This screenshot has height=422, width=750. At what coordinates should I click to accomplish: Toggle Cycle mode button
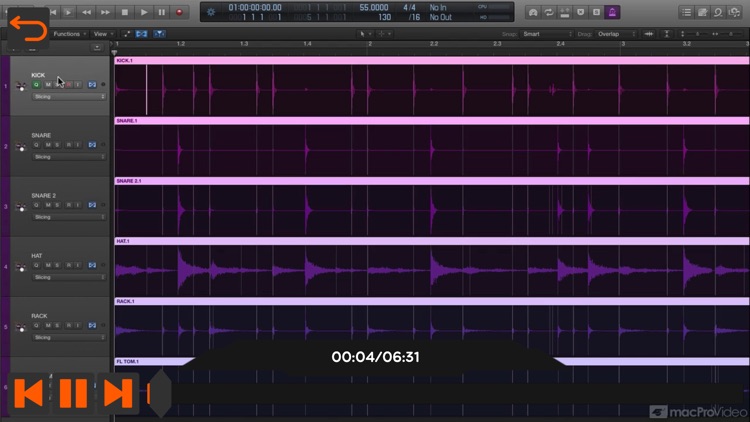549,12
